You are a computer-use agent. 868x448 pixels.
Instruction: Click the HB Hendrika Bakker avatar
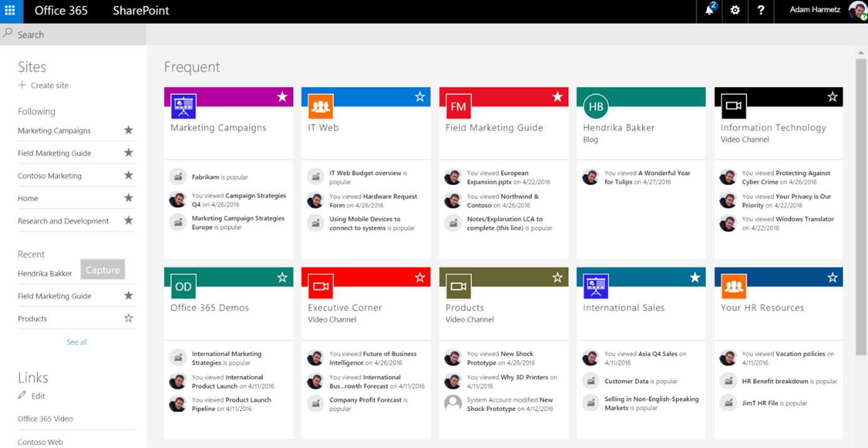(596, 107)
